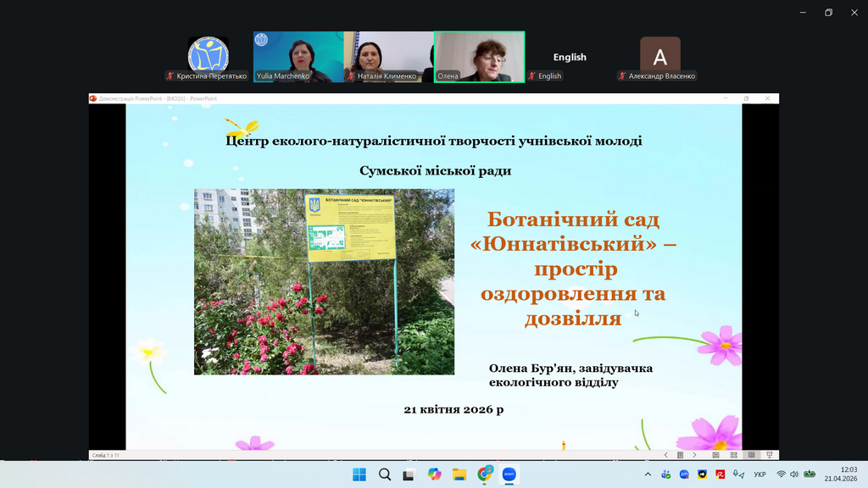Viewport: 868px width, 488px height.
Task: Select Yulia Marchenko's video tile
Action: (298, 56)
